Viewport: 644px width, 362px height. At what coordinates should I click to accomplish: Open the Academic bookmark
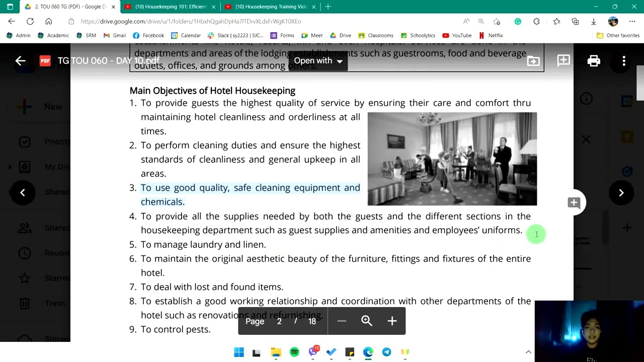point(53,36)
